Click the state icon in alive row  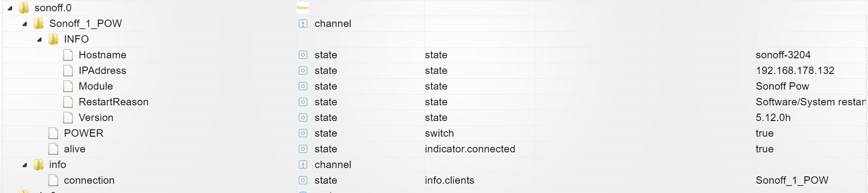coord(303,149)
